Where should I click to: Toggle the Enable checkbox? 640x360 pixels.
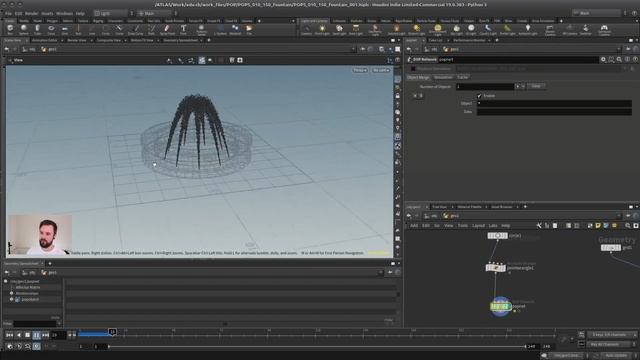click(x=479, y=96)
